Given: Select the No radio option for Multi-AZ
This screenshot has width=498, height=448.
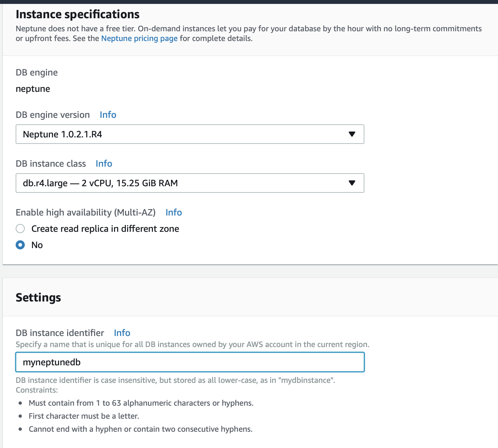Looking at the screenshot, I should click(20, 245).
